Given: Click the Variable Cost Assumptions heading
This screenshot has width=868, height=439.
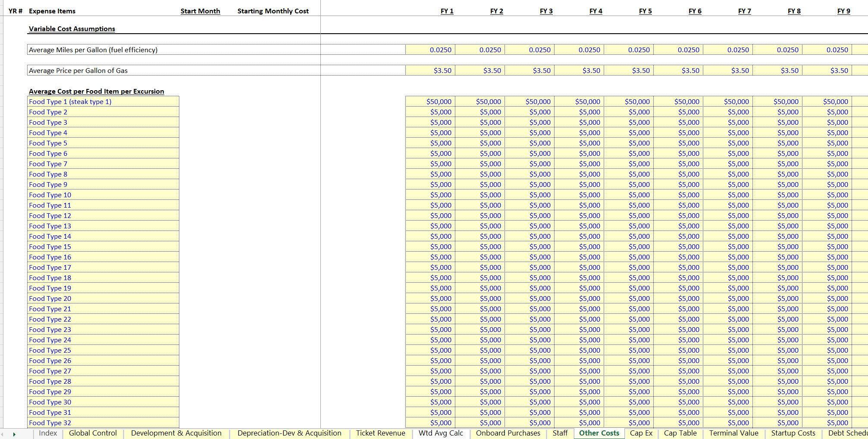Looking at the screenshot, I should click(x=72, y=28).
